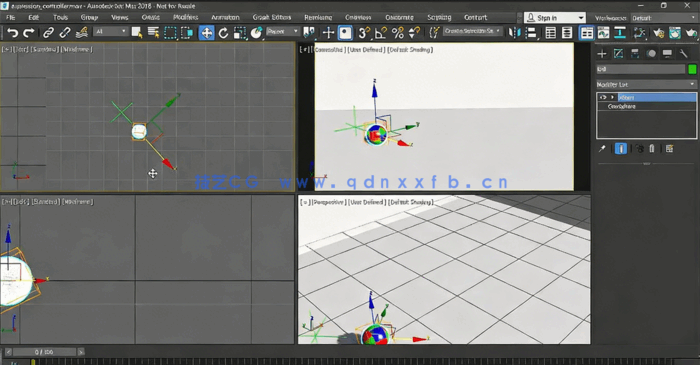
Task: Open the Sign In dropdown
Action: 554,18
